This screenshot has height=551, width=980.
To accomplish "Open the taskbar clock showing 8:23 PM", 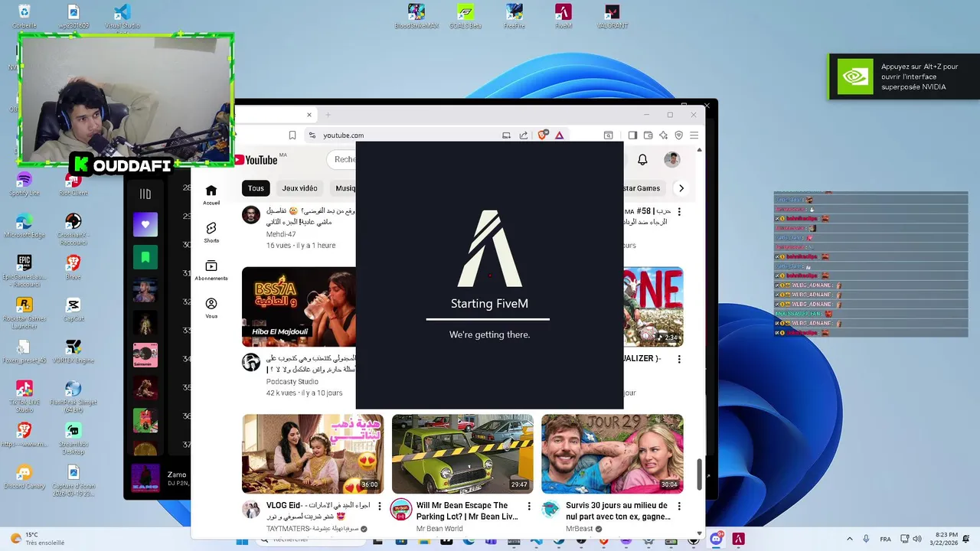I will click(x=946, y=539).
